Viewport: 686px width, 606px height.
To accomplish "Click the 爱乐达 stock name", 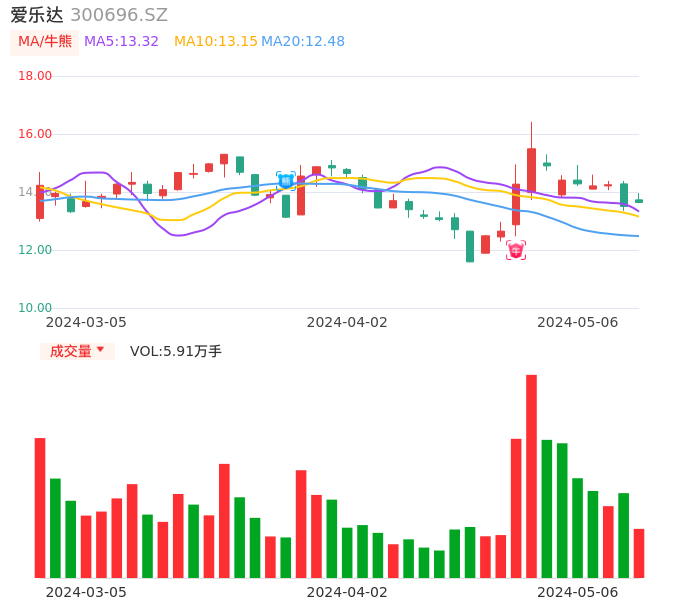I will click(37, 15).
